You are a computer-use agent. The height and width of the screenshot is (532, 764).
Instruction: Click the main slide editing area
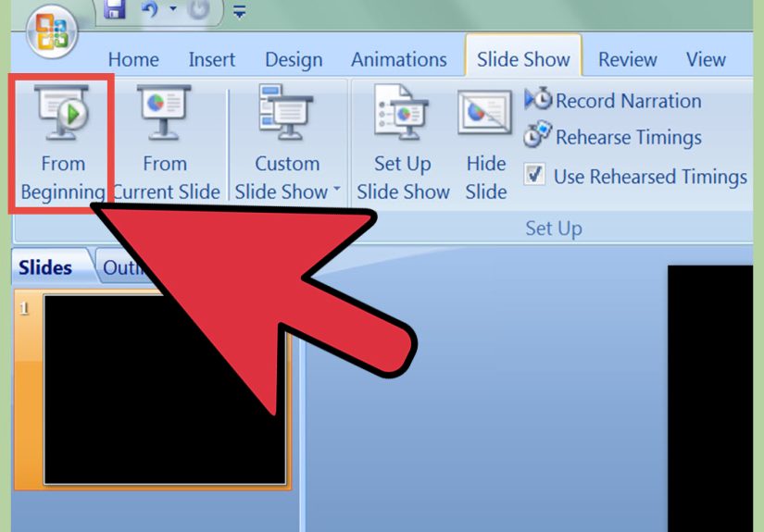coord(710,398)
